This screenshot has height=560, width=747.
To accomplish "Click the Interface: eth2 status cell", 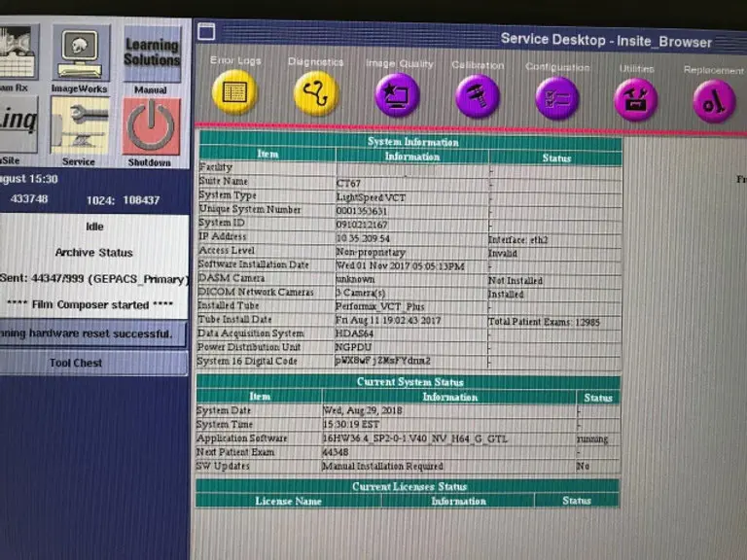I will [x=517, y=239].
